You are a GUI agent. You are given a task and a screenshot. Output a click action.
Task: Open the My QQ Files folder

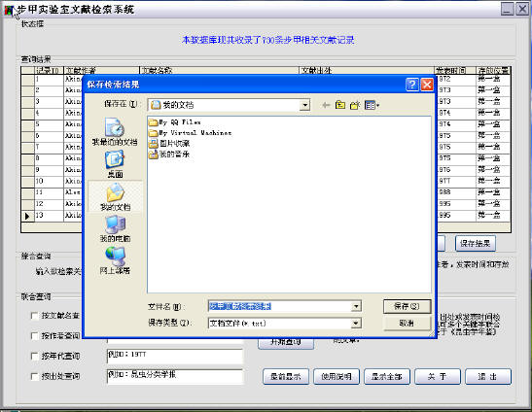pyautogui.click(x=175, y=122)
